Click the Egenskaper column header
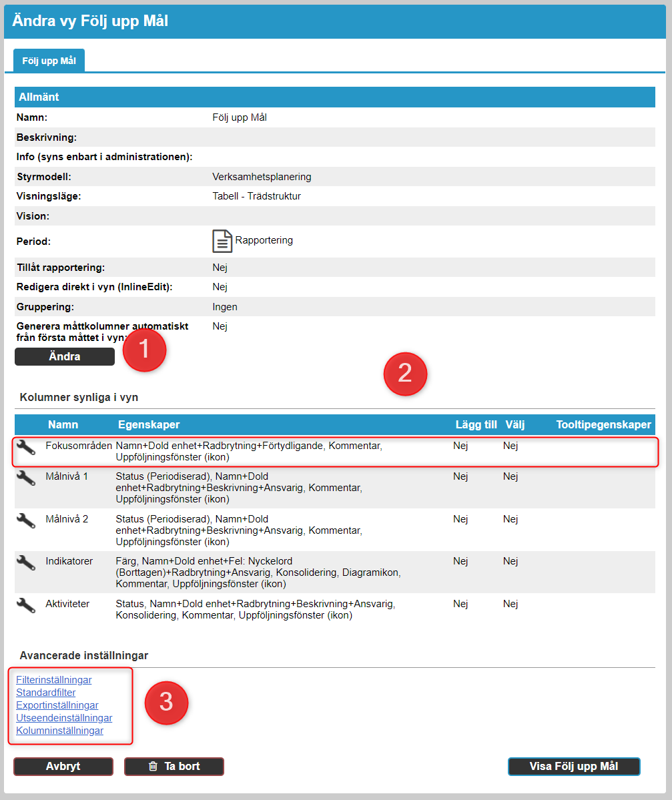The image size is (672, 800). click(149, 424)
